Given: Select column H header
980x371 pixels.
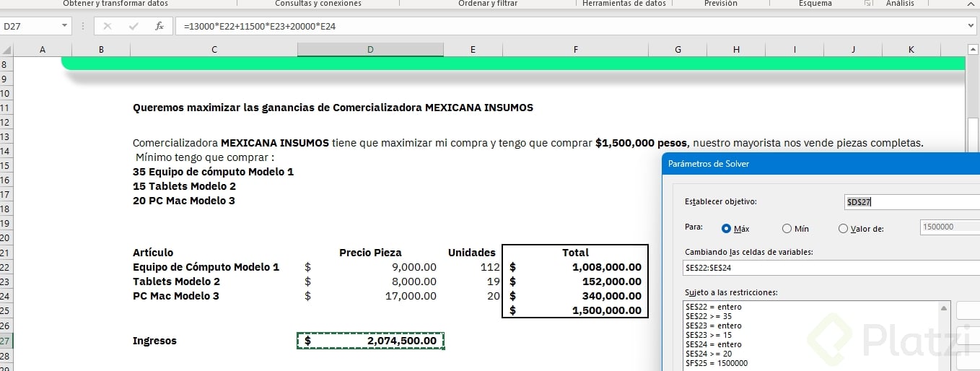Looking at the screenshot, I should tap(736, 50).
